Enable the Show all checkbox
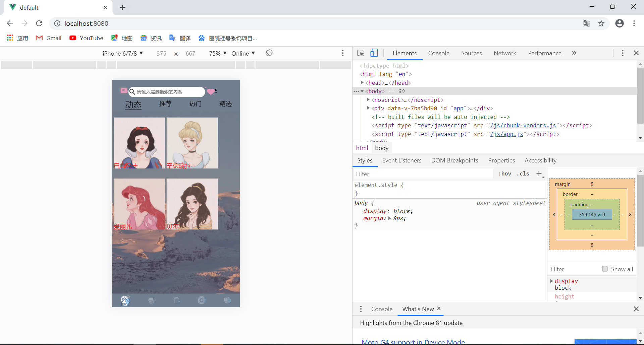This screenshot has height=345, width=644. click(x=605, y=269)
